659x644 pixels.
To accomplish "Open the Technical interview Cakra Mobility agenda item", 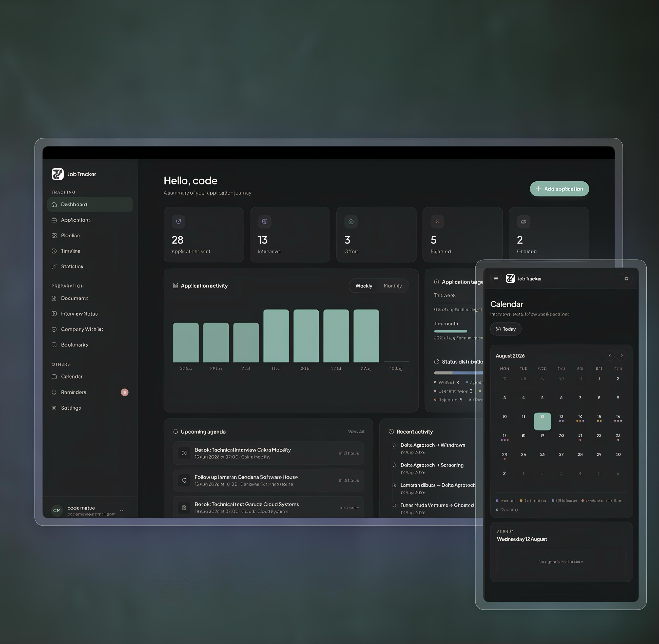I will point(268,453).
